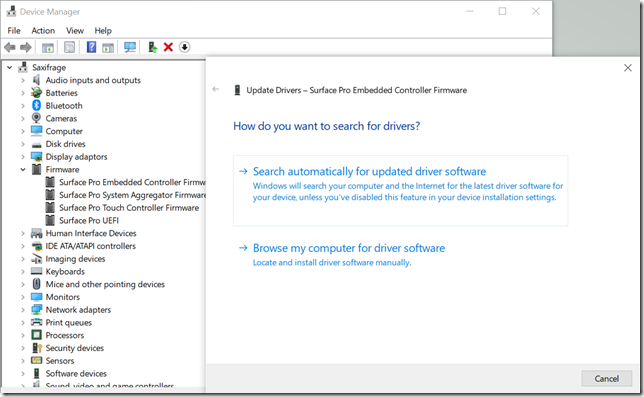Click the Audio inputs and outputs speaker icon
Viewport: 644px width, 397px height.
37,80
